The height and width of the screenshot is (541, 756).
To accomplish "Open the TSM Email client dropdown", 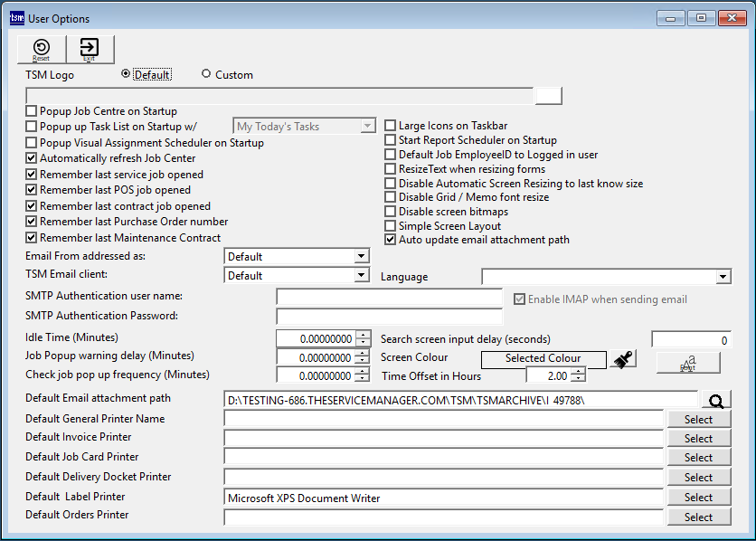I will [362, 276].
